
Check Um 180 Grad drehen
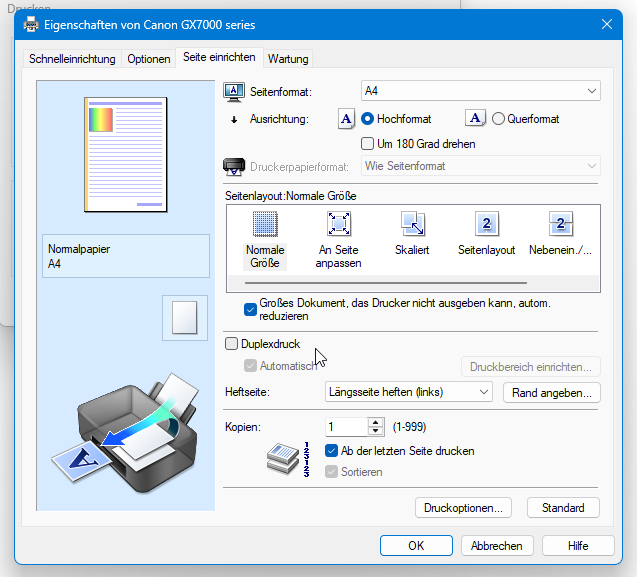tap(367, 144)
